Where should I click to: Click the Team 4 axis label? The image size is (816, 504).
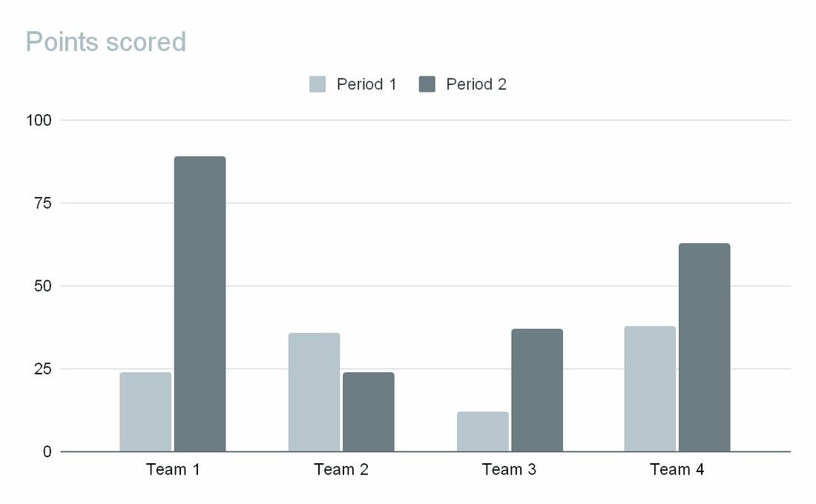pyautogui.click(x=677, y=470)
